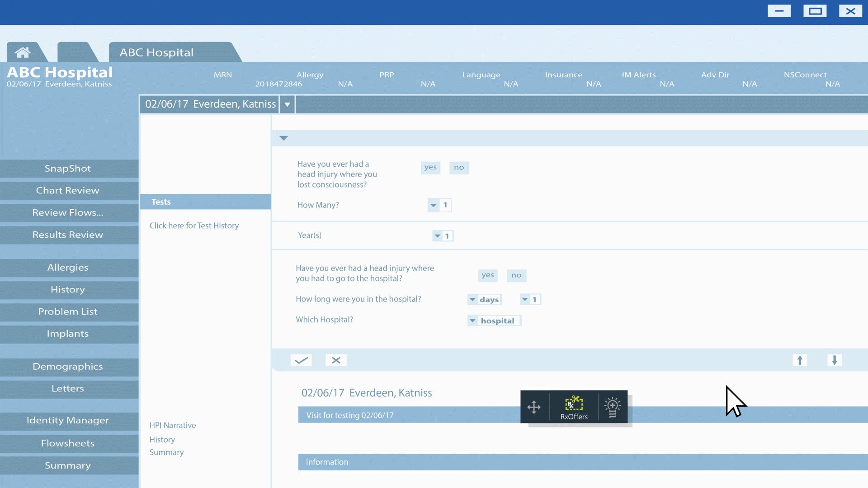The height and width of the screenshot is (488, 868).
Task: Minimize the application window
Action: coord(779,11)
